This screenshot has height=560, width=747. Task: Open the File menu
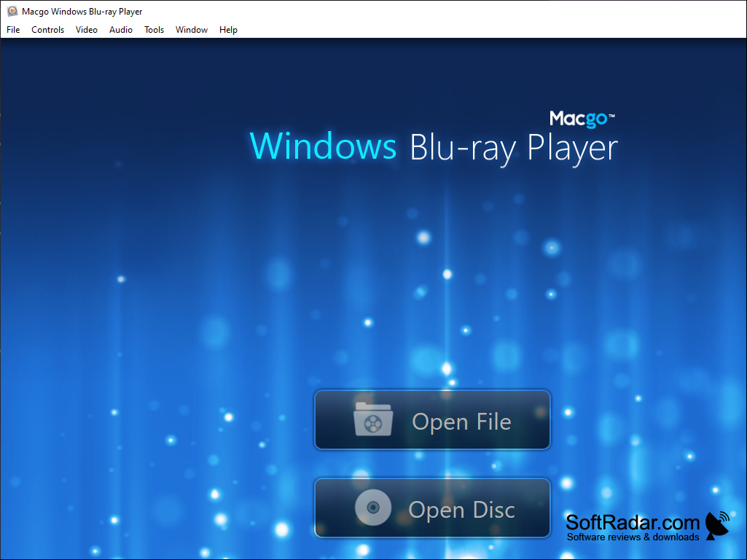13,30
